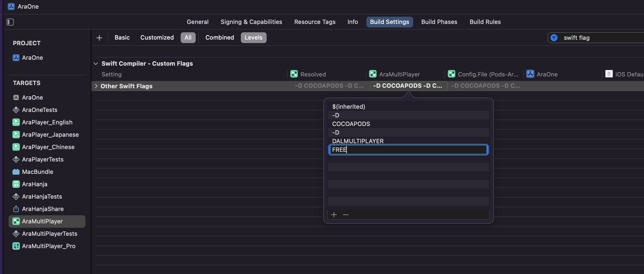This screenshot has width=644, height=274.
Task: Click the Config.File column icon
Action: point(452,74)
